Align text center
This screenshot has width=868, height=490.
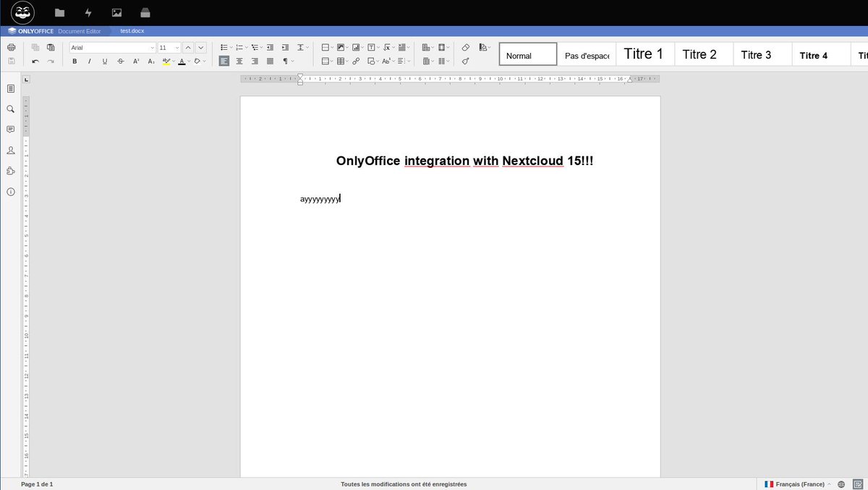pyautogui.click(x=239, y=61)
